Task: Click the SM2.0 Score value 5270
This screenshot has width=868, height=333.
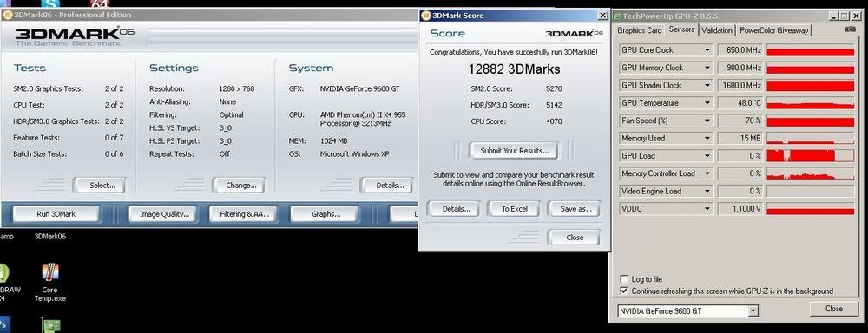Action: pyautogui.click(x=555, y=88)
